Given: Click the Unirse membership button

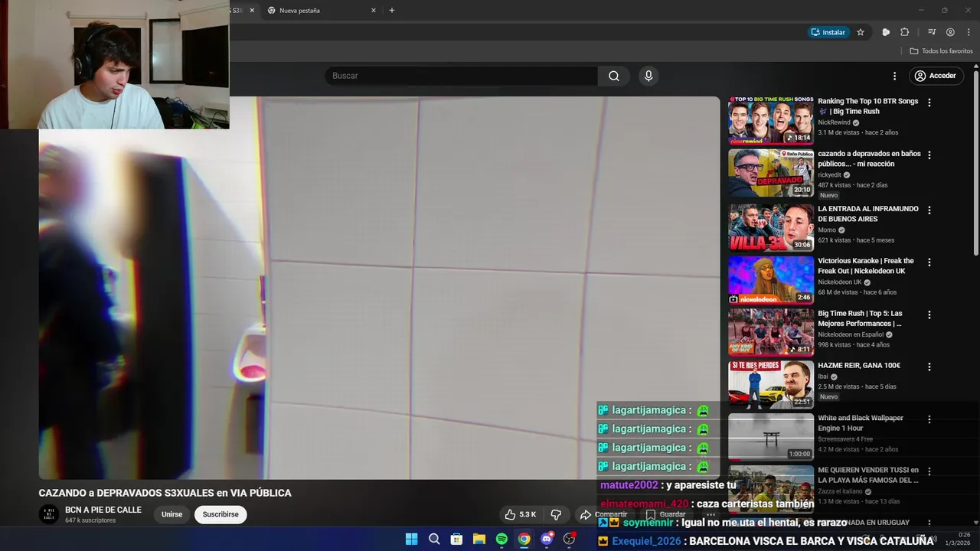Looking at the screenshot, I should pyautogui.click(x=172, y=514).
